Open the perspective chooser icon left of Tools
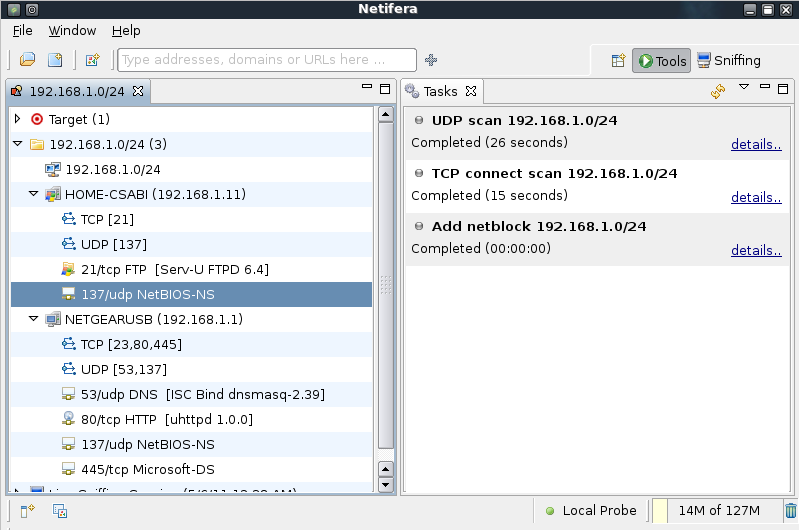The height and width of the screenshot is (530, 799). coord(618,61)
